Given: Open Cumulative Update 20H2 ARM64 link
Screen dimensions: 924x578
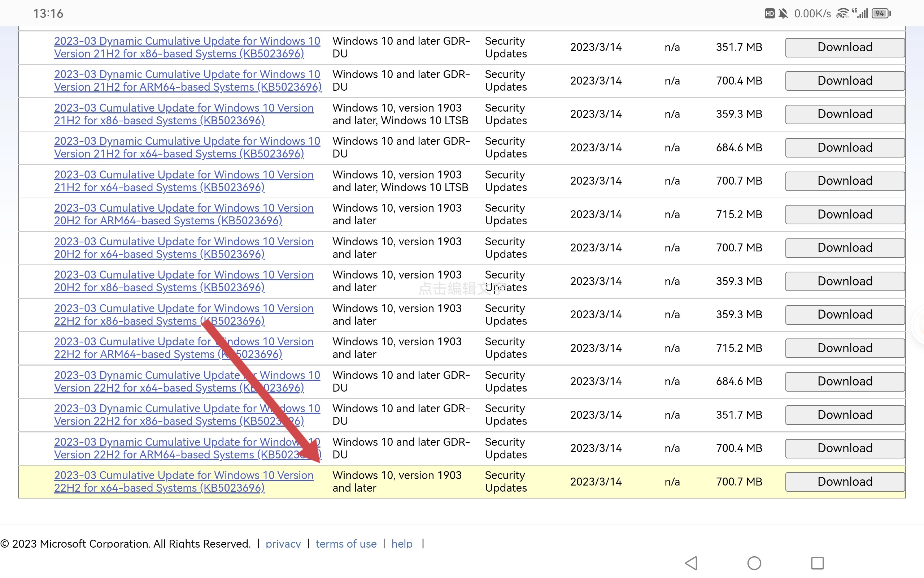Looking at the screenshot, I should tap(184, 215).
